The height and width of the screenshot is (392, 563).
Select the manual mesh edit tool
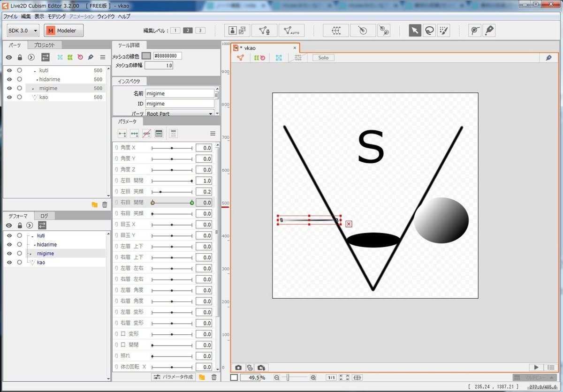(x=264, y=30)
